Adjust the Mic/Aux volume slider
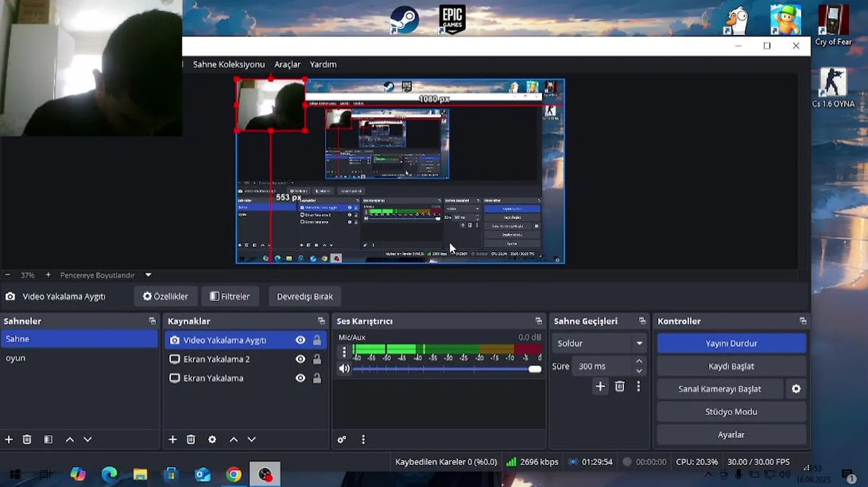 (447, 369)
